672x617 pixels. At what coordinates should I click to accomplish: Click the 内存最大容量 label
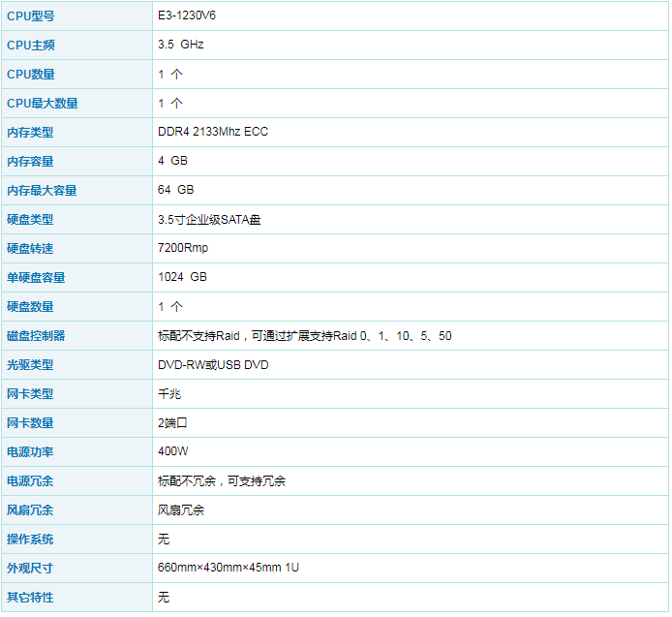(x=42, y=191)
